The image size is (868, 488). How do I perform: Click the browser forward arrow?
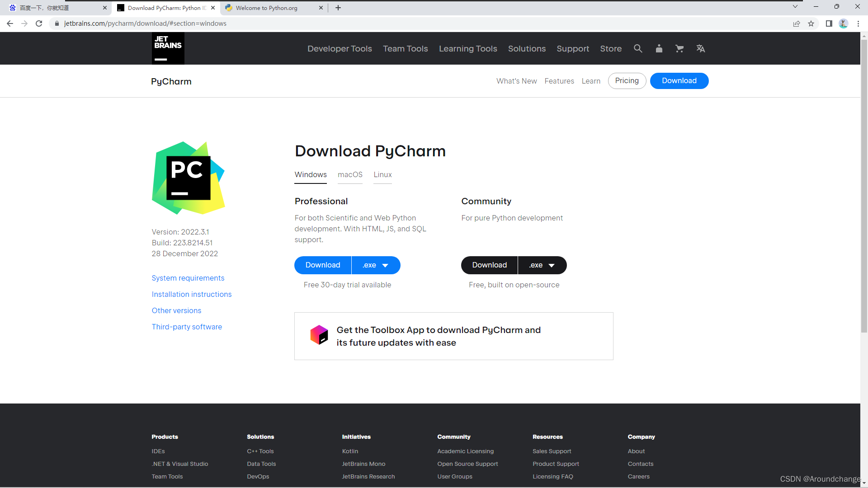point(24,23)
